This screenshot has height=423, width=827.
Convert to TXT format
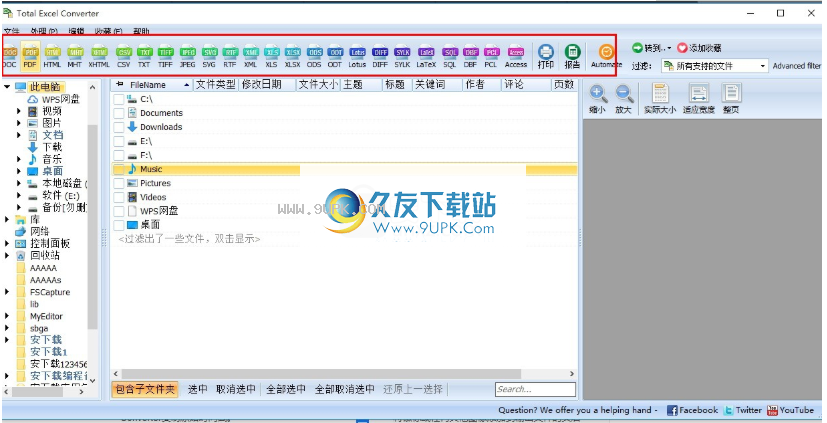pyautogui.click(x=145, y=56)
